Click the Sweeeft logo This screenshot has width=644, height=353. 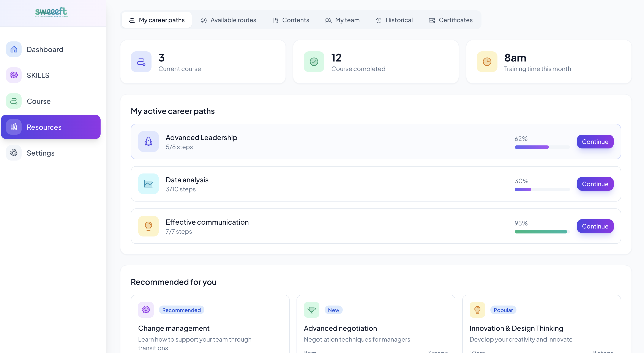point(51,12)
